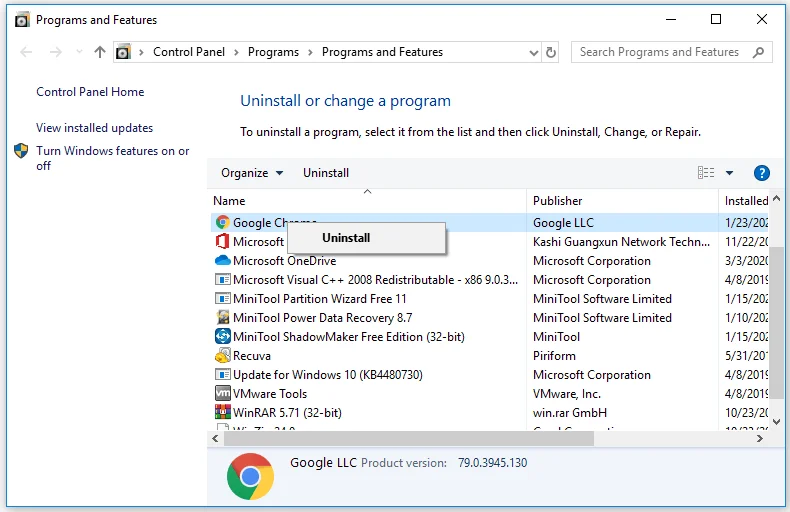Open Control Panel Home link

[90, 92]
